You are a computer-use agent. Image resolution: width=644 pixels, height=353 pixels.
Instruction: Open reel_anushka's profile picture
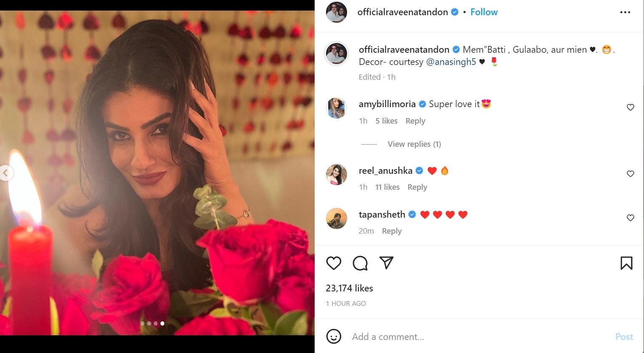click(336, 175)
